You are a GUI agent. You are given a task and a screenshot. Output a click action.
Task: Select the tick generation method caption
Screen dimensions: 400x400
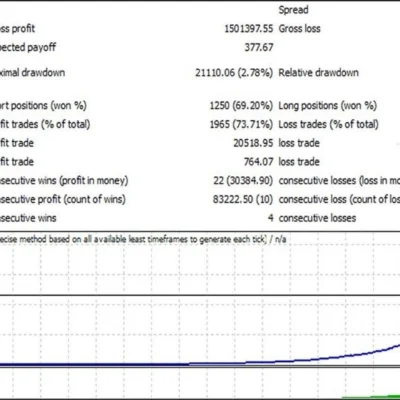pos(143,239)
